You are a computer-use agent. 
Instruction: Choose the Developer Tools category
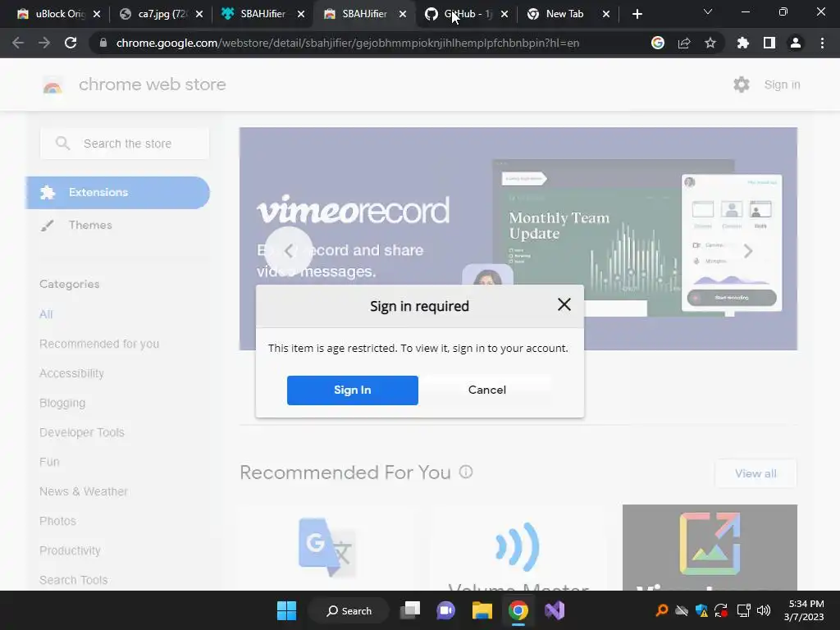pyautogui.click(x=81, y=432)
